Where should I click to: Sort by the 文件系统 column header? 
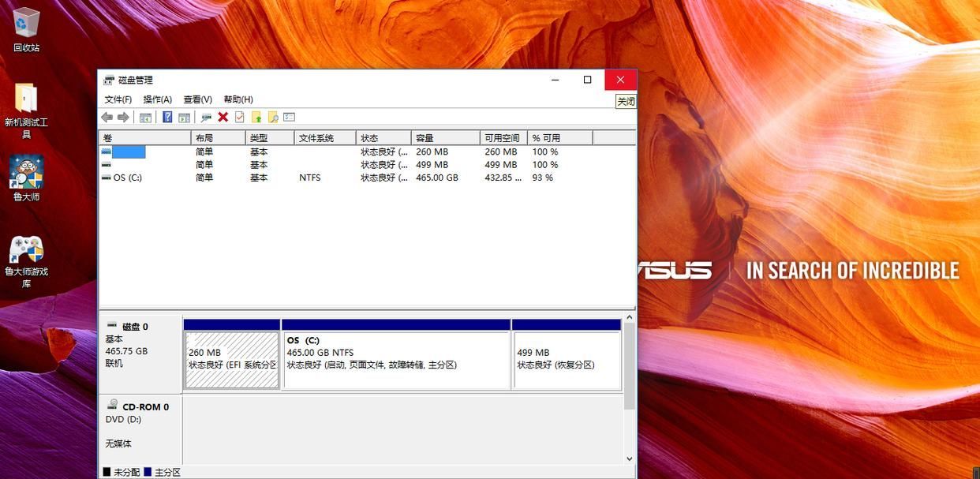(325, 138)
